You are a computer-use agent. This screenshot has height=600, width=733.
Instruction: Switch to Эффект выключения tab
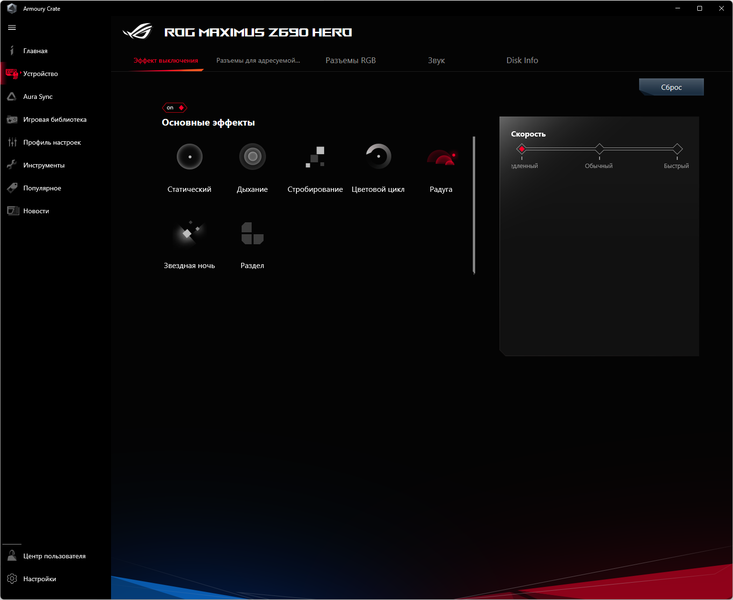166,60
